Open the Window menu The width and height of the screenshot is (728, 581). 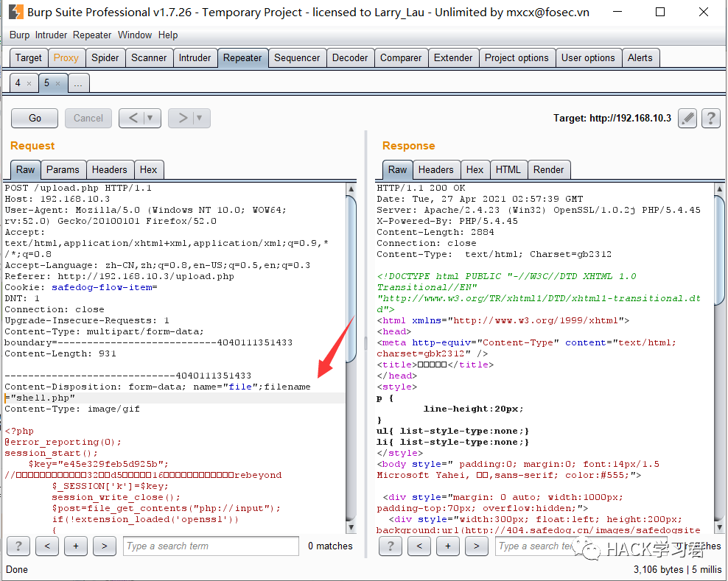(x=135, y=35)
